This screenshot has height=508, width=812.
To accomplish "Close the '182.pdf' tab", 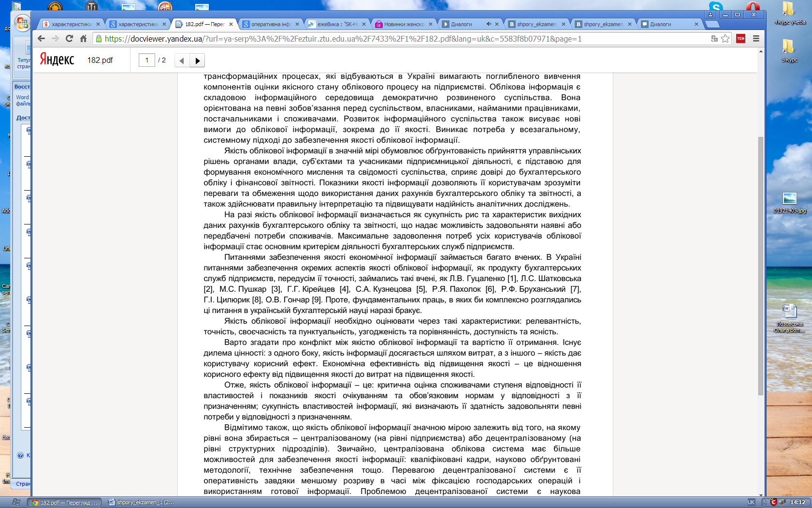I will point(231,24).
